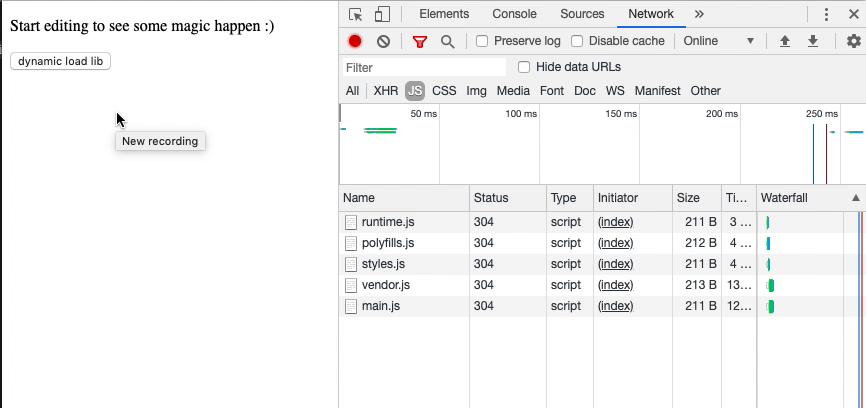The width and height of the screenshot is (866, 408).
Task: Open network settings gear icon
Action: (853, 41)
